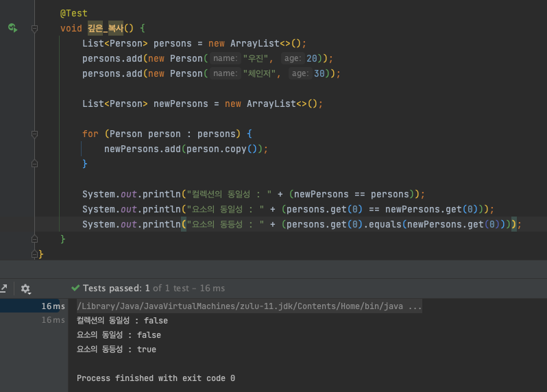Click the for loop closing fold marker
This screenshot has width=547, height=392.
pyautogui.click(x=34, y=164)
